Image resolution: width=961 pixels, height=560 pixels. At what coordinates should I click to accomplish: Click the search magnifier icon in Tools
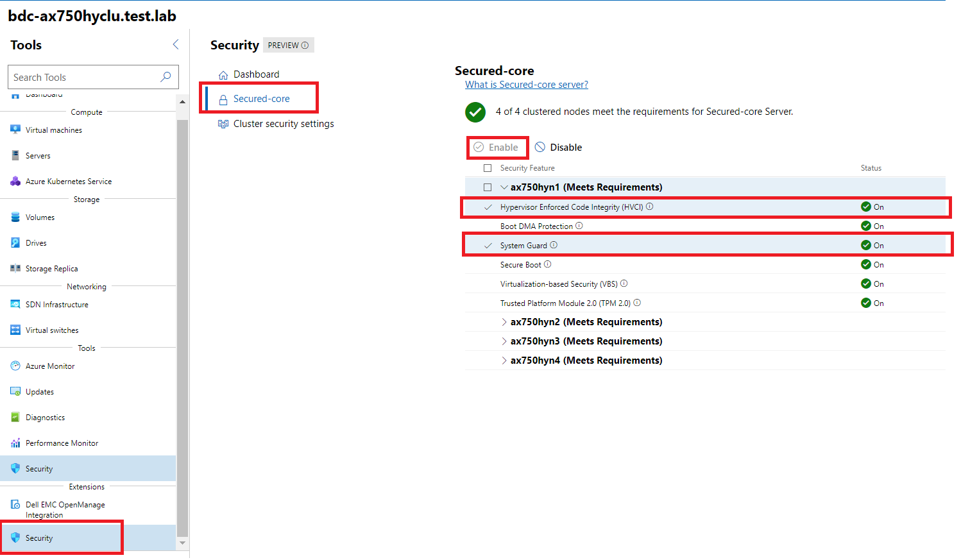(166, 77)
